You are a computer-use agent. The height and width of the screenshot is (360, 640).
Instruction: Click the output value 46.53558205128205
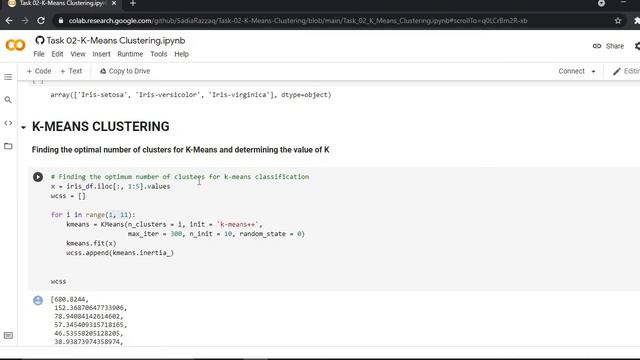[89, 333]
